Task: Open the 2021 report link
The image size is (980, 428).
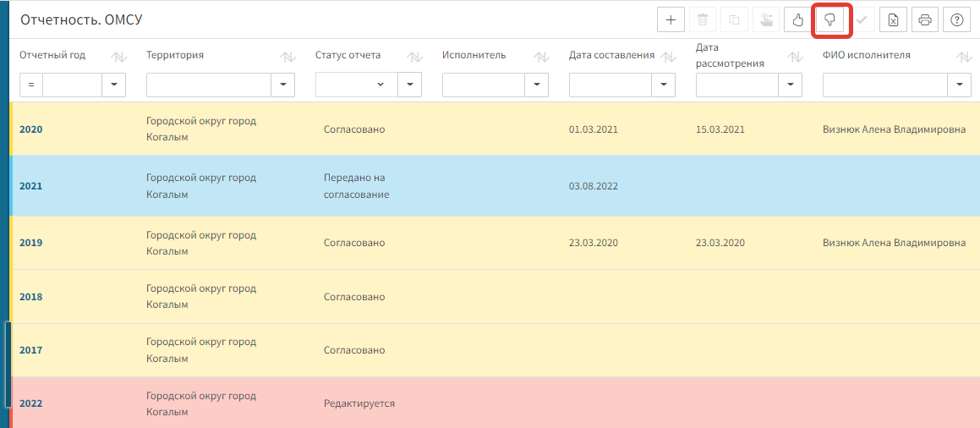Action: point(30,185)
